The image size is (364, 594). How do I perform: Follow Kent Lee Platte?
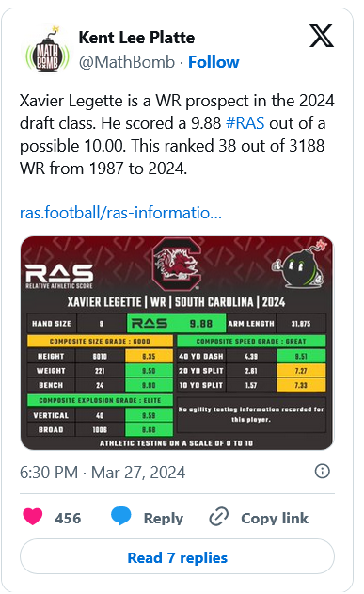pos(214,62)
